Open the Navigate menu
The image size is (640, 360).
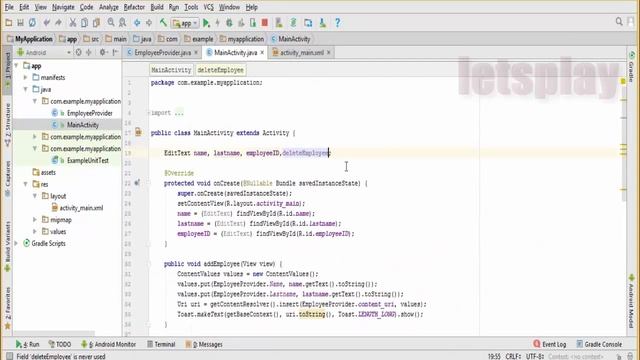[x=63, y=7]
